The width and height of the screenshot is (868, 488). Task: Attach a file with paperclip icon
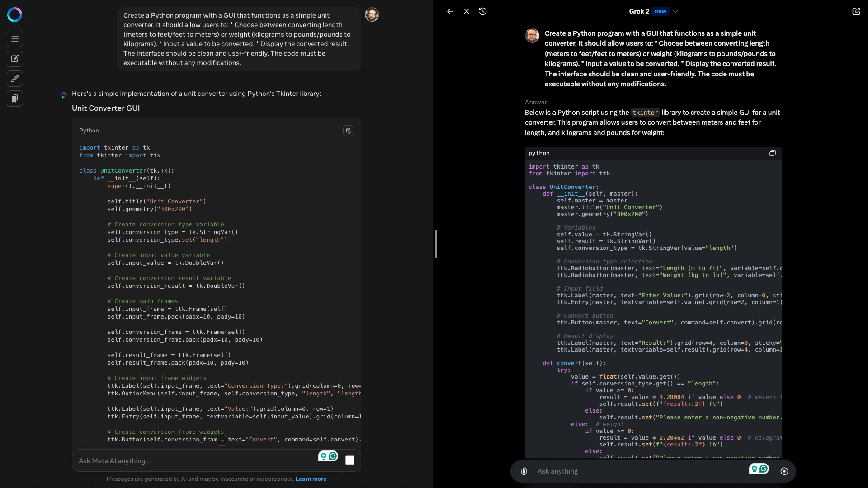pyautogui.click(x=524, y=471)
